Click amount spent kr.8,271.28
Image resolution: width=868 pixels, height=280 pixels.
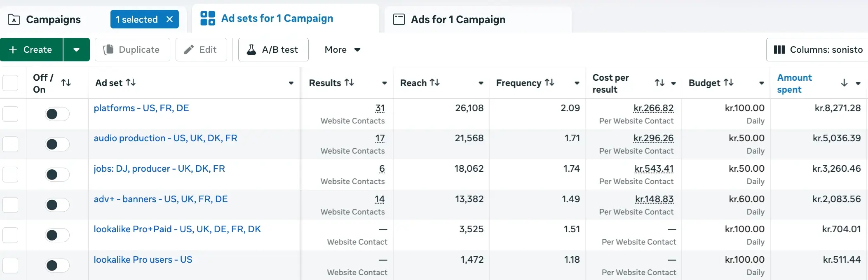click(838, 108)
